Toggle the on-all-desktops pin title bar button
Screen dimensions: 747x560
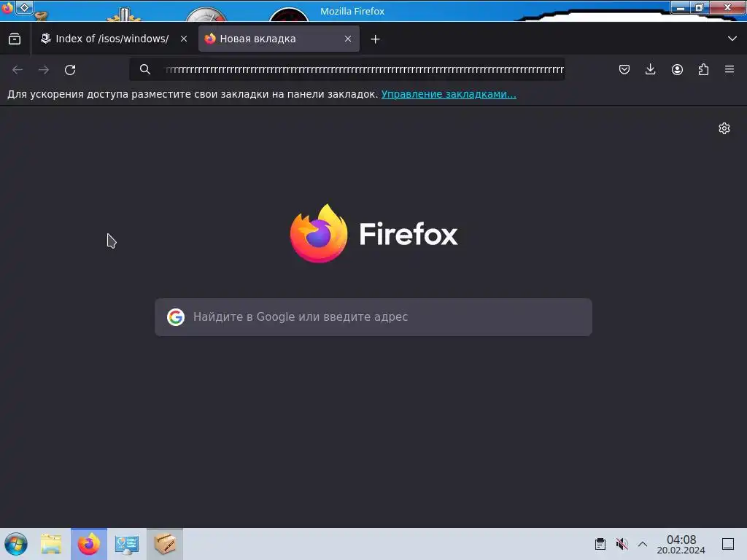(x=24, y=7)
